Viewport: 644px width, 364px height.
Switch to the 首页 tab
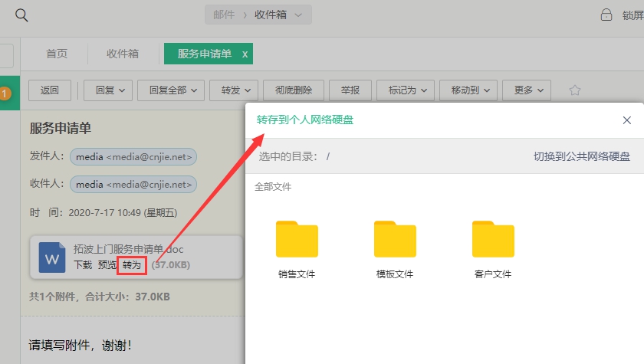[x=56, y=54]
